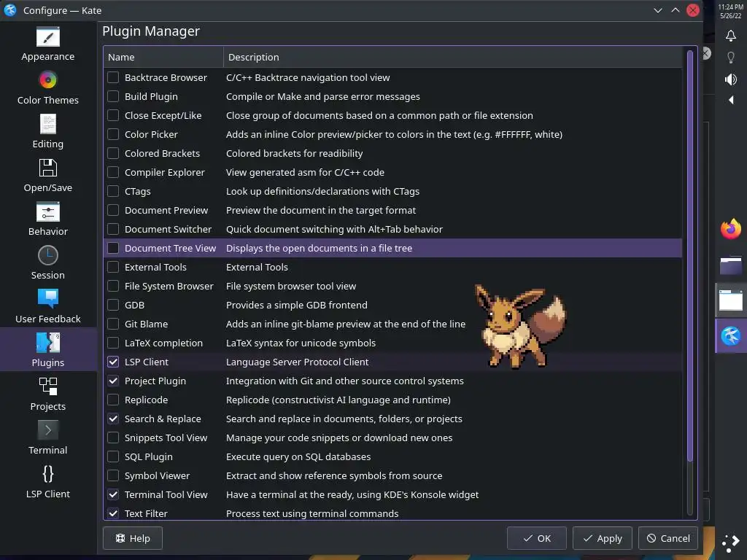Open the Open/Save settings page
Viewport: 747px width, 560px height.
[x=47, y=176]
